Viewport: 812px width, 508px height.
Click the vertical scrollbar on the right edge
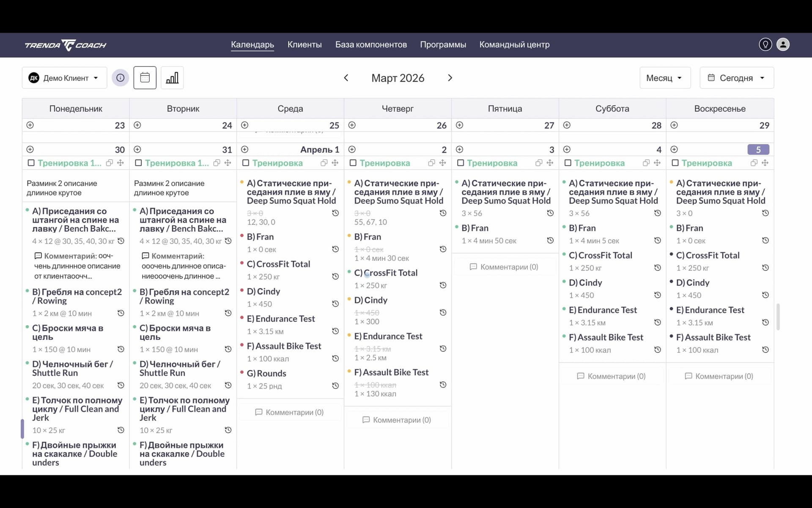coord(778,317)
